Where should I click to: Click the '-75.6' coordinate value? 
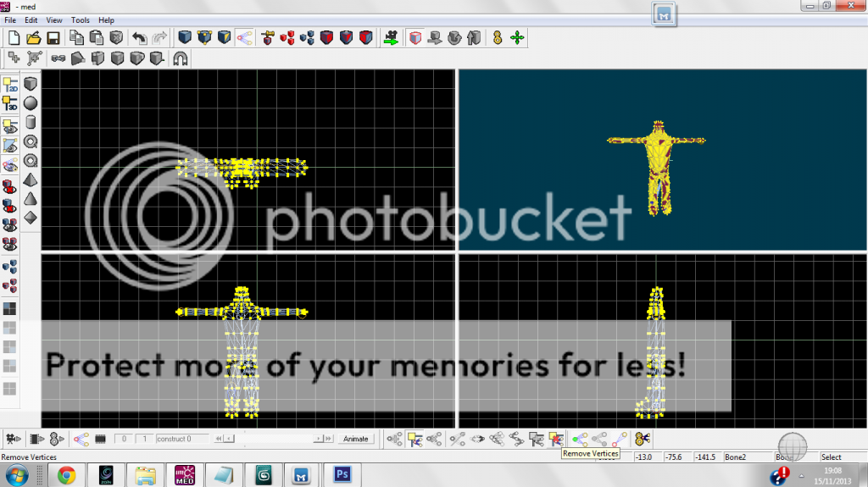(674, 457)
